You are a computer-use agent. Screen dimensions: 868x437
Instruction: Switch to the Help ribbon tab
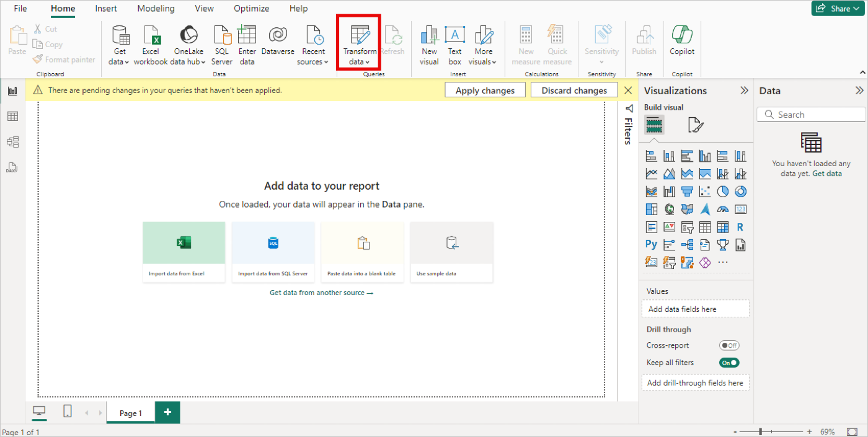(x=298, y=9)
